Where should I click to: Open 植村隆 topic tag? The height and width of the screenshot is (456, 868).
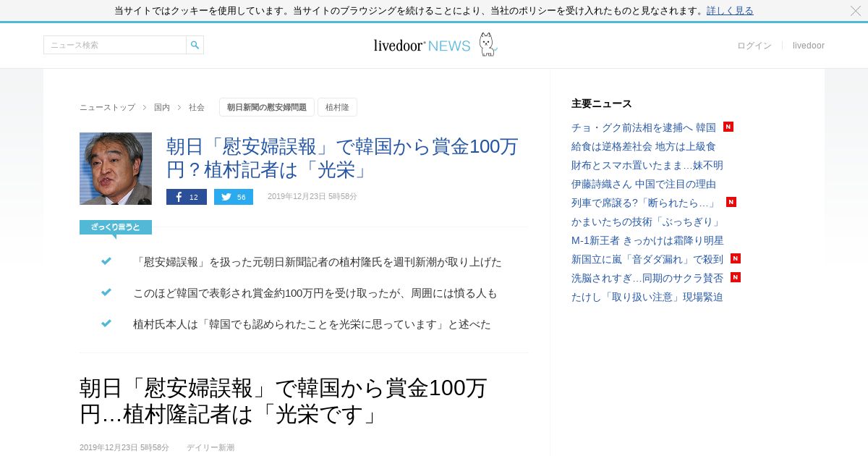(337, 107)
